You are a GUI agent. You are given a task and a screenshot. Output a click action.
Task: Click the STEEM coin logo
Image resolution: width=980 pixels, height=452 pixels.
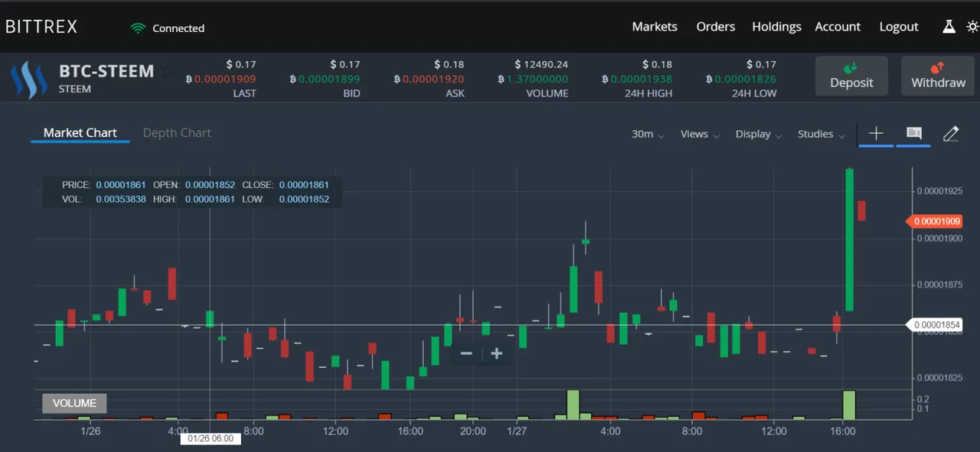tap(29, 80)
